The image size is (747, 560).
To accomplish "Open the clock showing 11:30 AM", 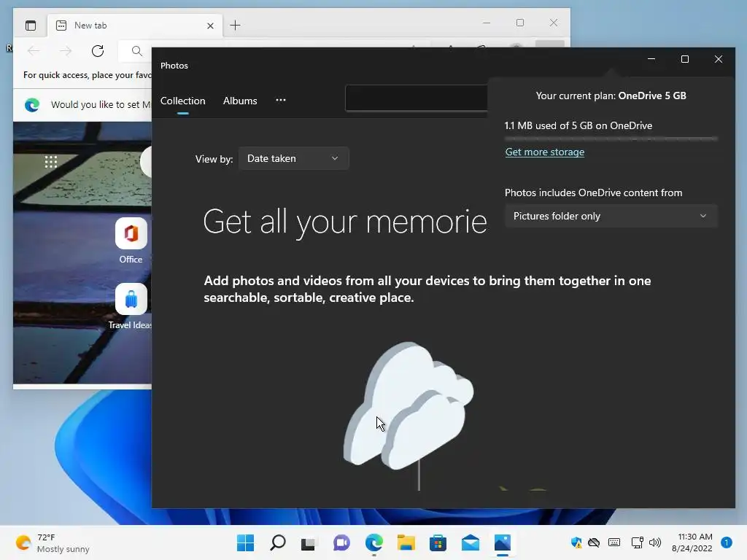I will click(692, 542).
